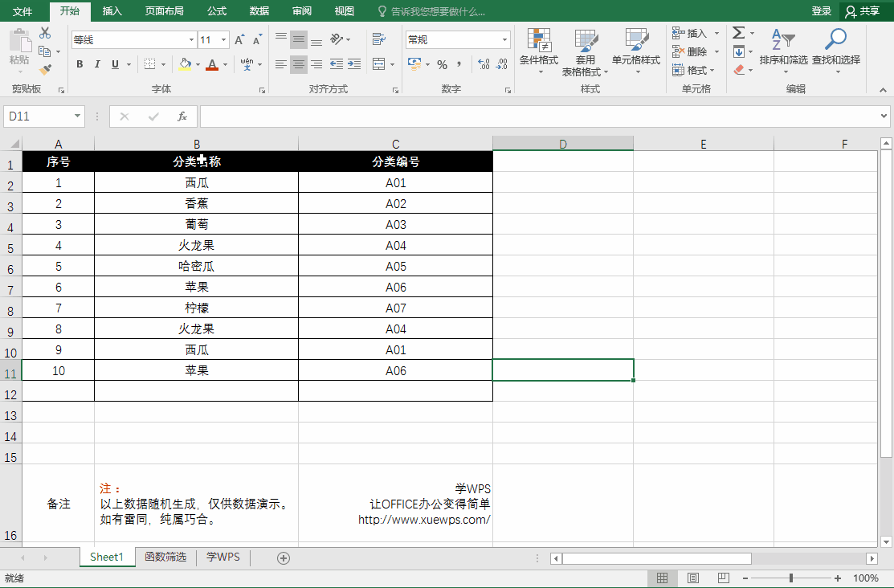Image resolution: width=894 pixels, height=588 pixels.
Task: Open Delete cells (删除) dropdown arrow
Action: coord(716,51)
